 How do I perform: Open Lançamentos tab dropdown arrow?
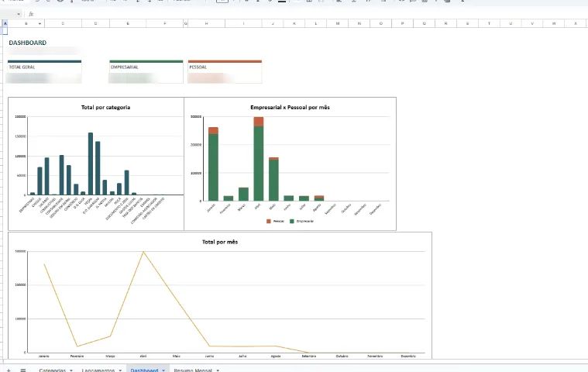pos(120,370)
